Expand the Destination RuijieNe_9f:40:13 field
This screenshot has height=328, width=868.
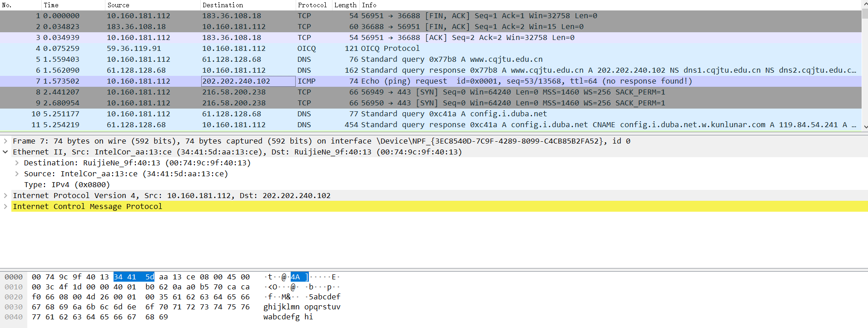click(x=17, y=163)
